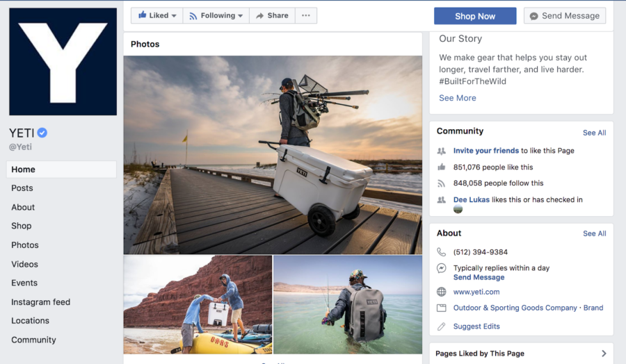The height and width of the screenshot is (364, 626).
Task: Open Photos in the left sidebar
Action: (25, 245)
